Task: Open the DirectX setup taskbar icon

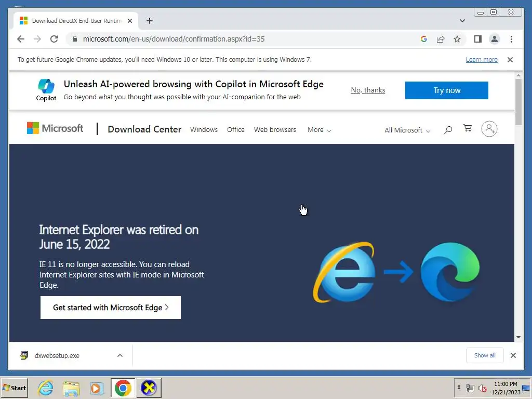Action: pos(149,388)
